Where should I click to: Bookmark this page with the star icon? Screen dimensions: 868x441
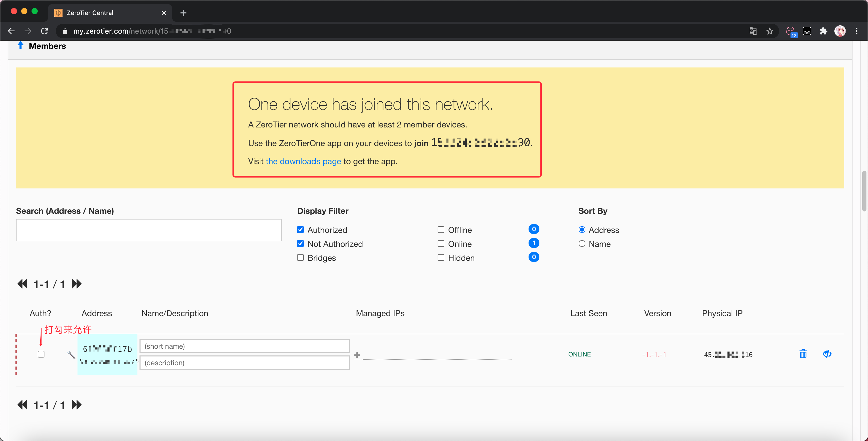click(770, 31)
